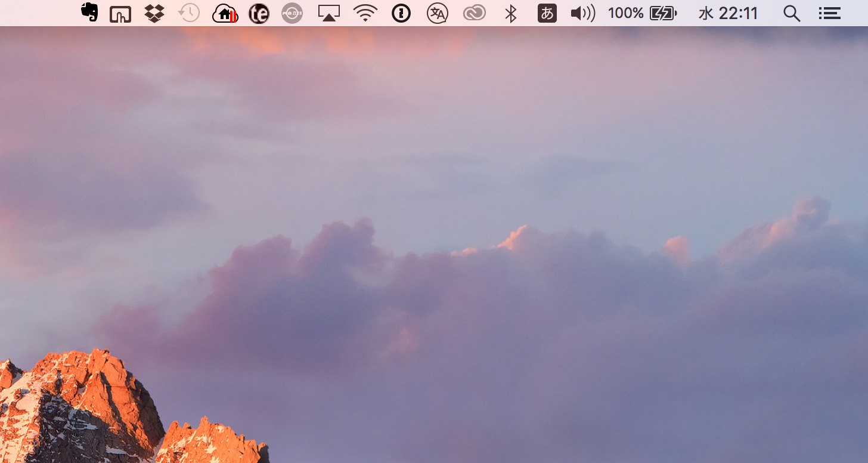The image size is (868, 463).
Task: Open the Evernote elephant menu bar icon
Action: point(89,13)
